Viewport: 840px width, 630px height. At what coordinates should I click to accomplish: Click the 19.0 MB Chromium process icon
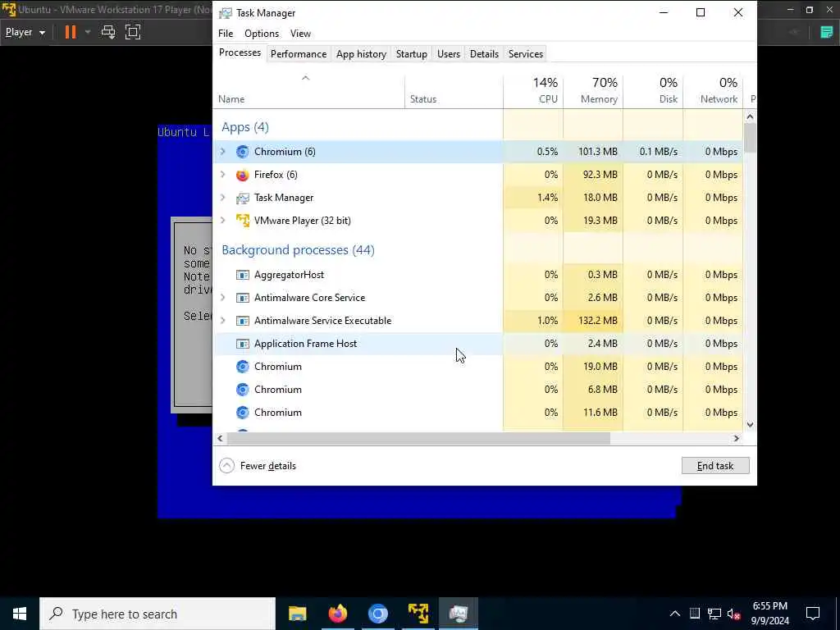[243, 367]
